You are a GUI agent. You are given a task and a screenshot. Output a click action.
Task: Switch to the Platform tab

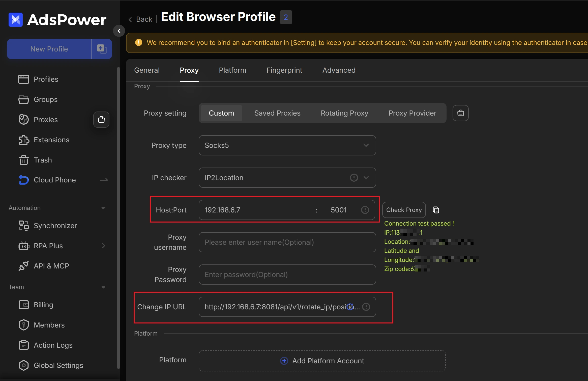tap(232, 70)
